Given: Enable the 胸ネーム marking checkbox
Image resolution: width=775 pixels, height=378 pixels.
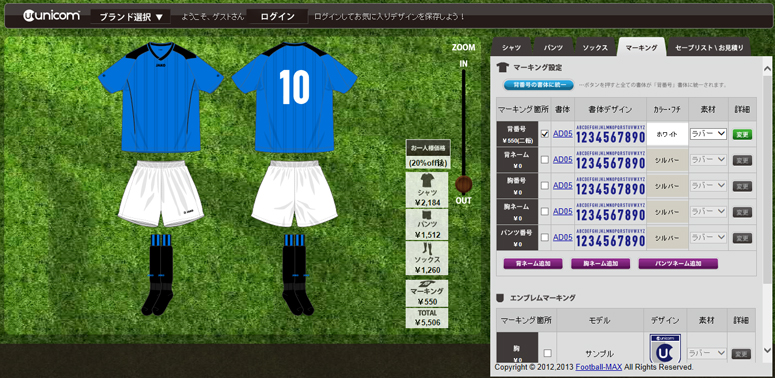Looking at the screenshot, I should (545, 211).
